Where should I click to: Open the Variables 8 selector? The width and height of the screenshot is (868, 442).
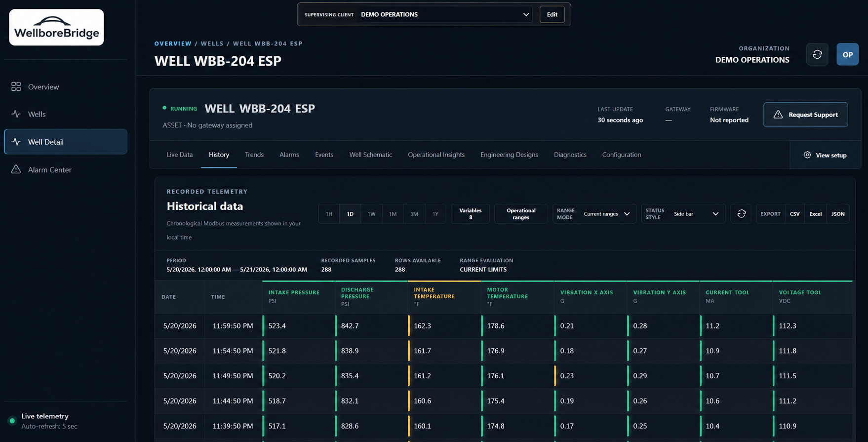471,214
